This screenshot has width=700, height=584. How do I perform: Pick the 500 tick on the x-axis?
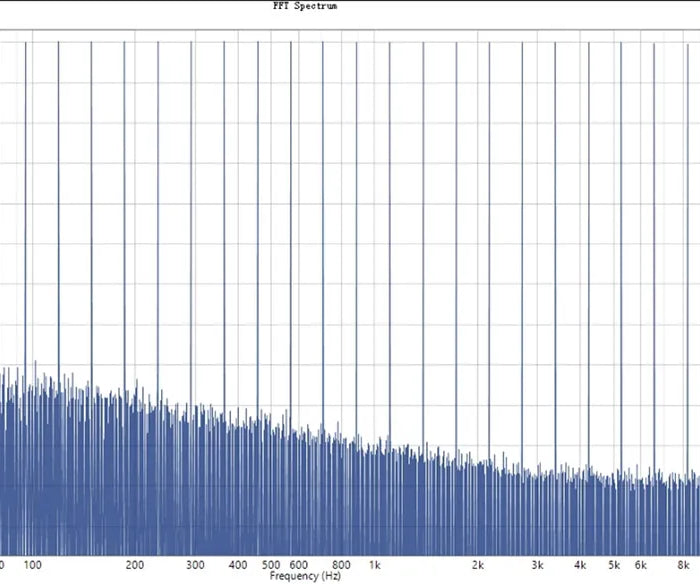coord(272,565)
